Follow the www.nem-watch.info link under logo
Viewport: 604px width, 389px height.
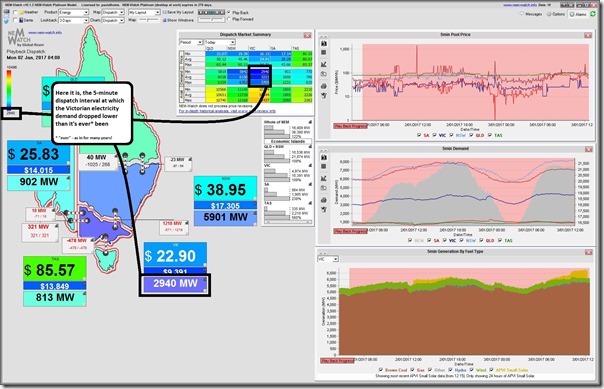[45, 33]
